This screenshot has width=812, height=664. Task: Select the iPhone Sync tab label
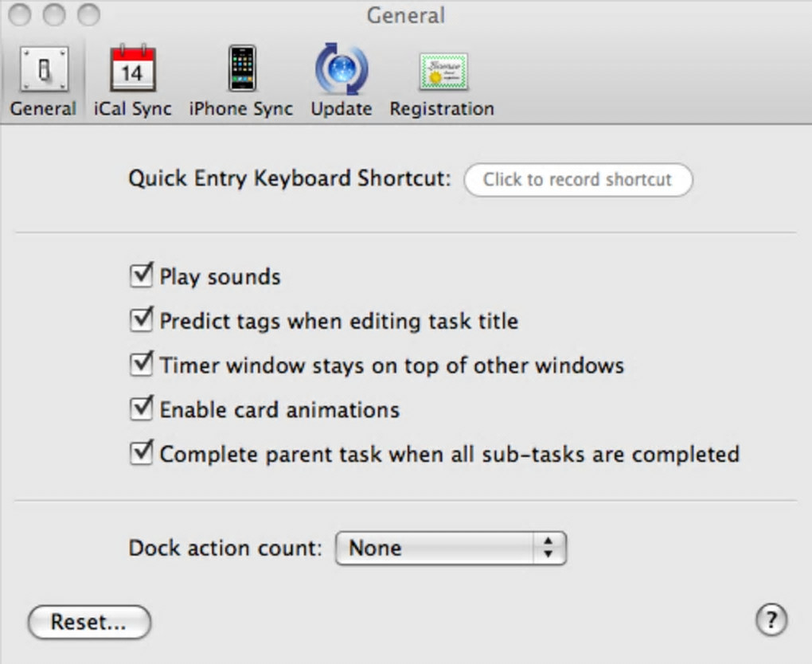click(x=241, y=109)
